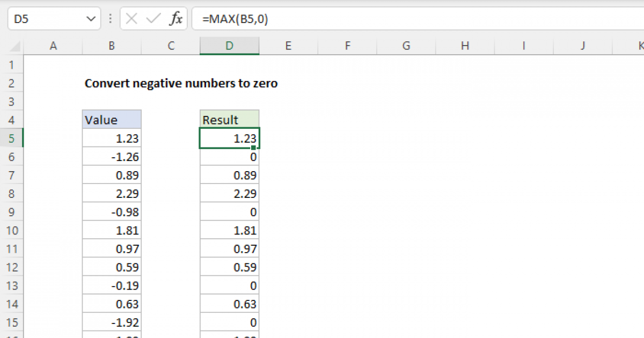Image resolution: width=644 pixels, height=338 pixels.
Task: Click inside the formula bar with =MAX(B5,0)
Action: (x=376, y=19)
